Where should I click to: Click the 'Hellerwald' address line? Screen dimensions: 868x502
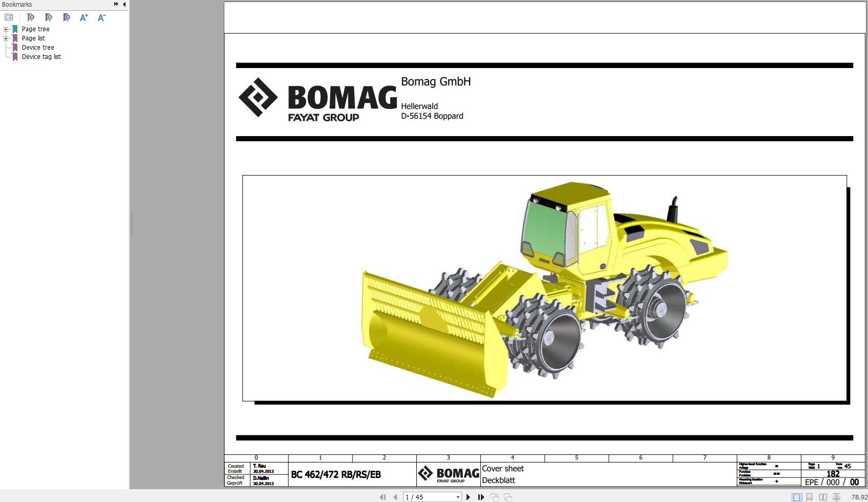[419, 106]
